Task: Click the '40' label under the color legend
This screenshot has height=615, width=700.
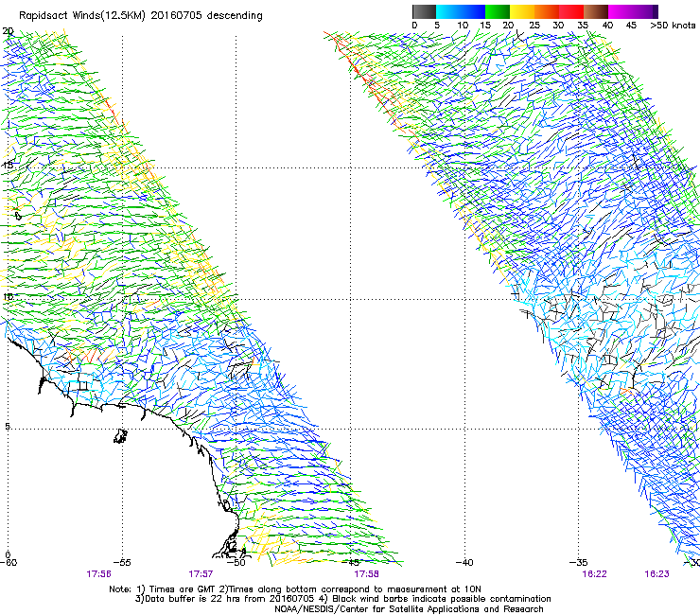Action: (x=607, y=26)
